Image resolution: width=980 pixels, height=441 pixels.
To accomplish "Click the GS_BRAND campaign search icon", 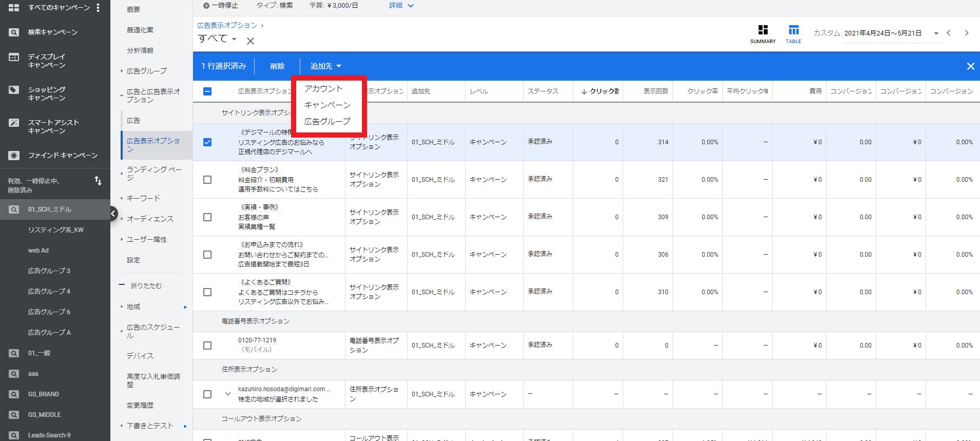I will tap(14, 394).
